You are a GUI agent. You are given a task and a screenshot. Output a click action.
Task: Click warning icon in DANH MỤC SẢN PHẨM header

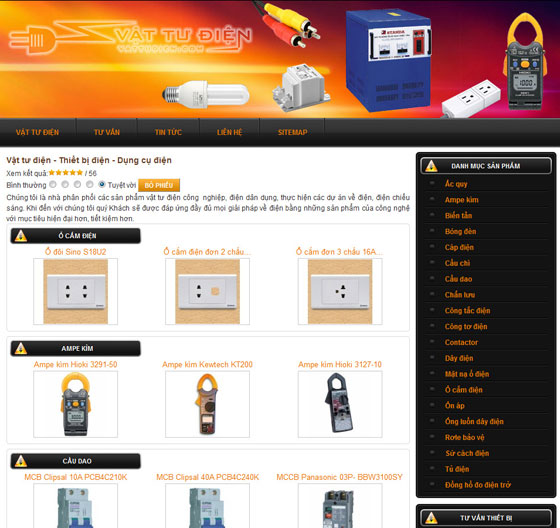click(431, 166)
